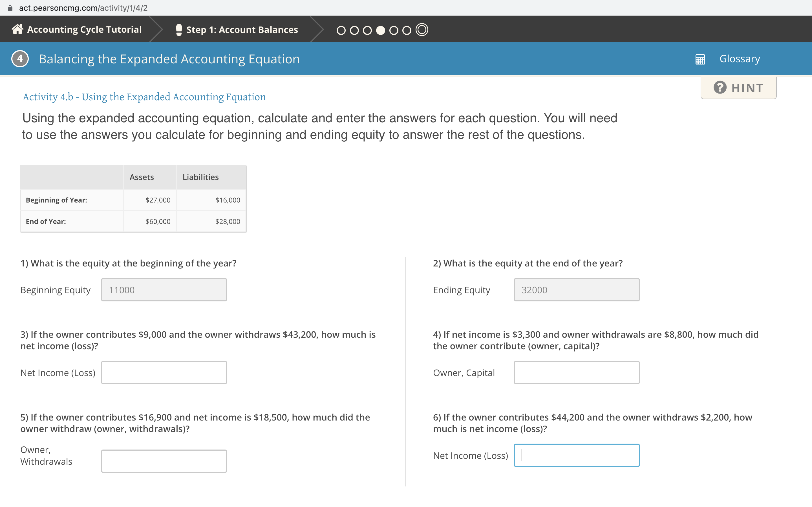Open the Accounting Cycle Tutorial breadcrumb
The image size is (812, 507).
[84, 29]
